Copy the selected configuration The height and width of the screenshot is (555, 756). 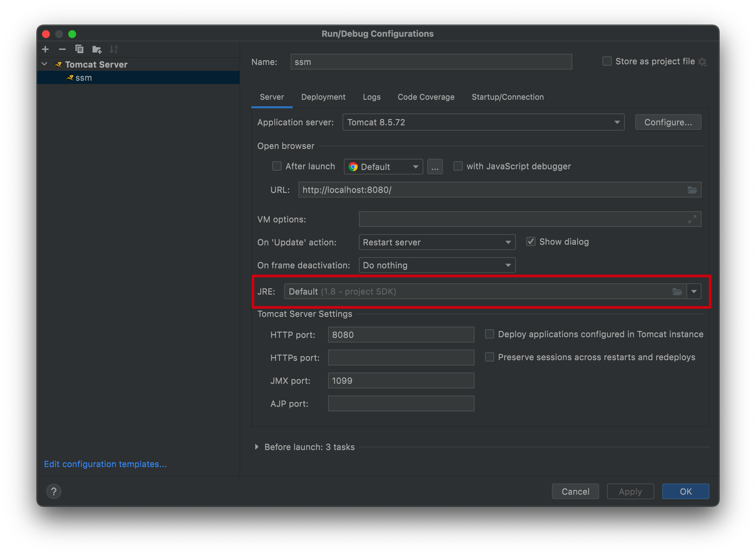click(x=79, y=50)
